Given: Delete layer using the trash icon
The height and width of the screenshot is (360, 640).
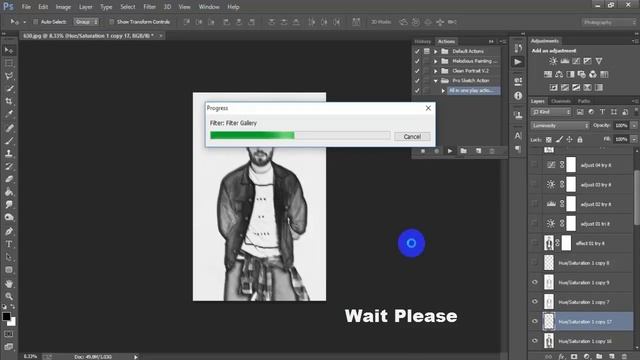Looking at the screenshot, I should pos(624,356).
